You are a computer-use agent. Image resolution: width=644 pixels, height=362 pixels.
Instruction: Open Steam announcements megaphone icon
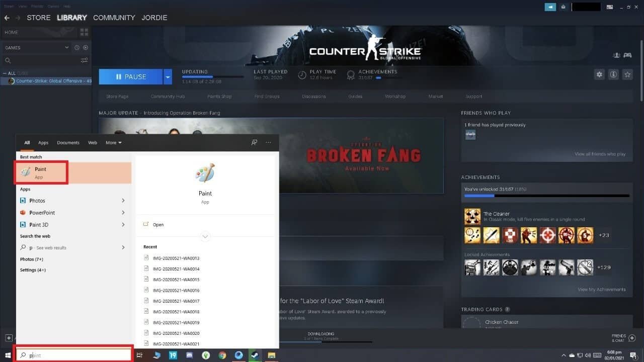(x=550, y=7)
